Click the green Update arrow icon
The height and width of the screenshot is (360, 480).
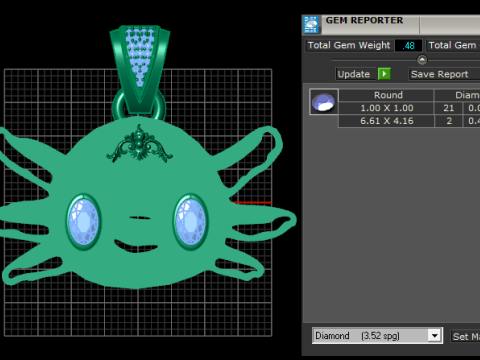(x=384, y=74)
